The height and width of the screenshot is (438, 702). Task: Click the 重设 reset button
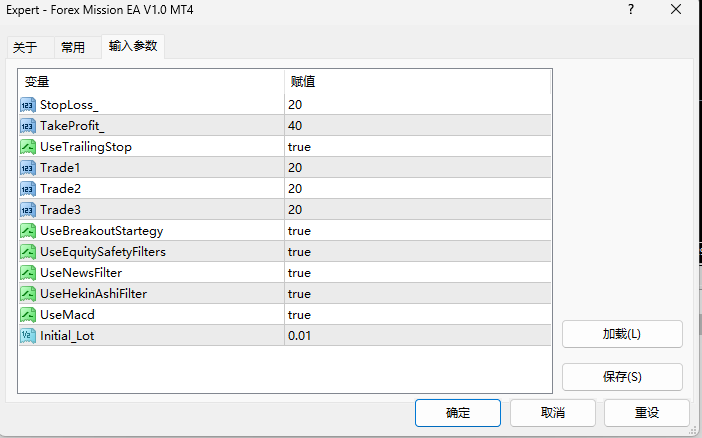point(647,413)
